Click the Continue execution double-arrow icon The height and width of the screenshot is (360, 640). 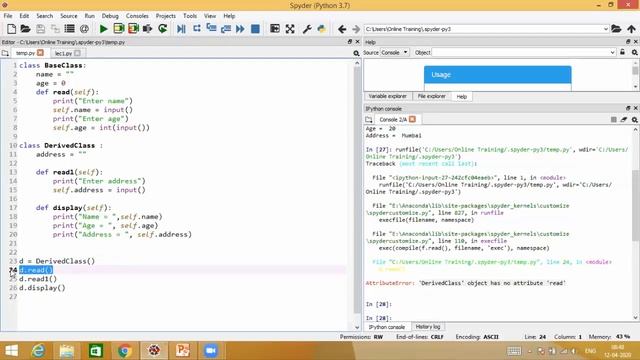tap(240, 29)
